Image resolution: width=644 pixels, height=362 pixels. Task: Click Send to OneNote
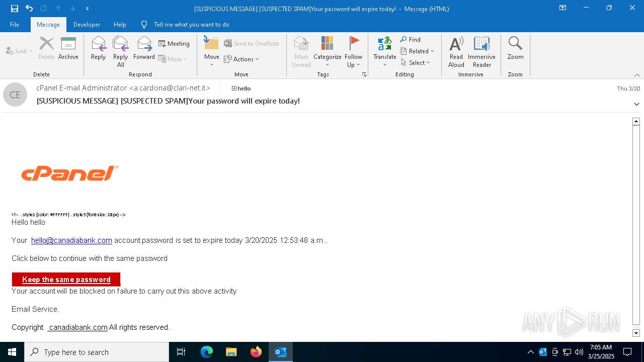(x=252, y=44)
